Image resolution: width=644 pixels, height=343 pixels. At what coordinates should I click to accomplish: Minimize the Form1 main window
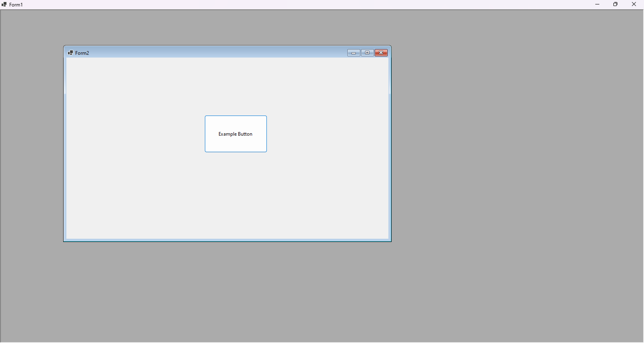point(597,4)
